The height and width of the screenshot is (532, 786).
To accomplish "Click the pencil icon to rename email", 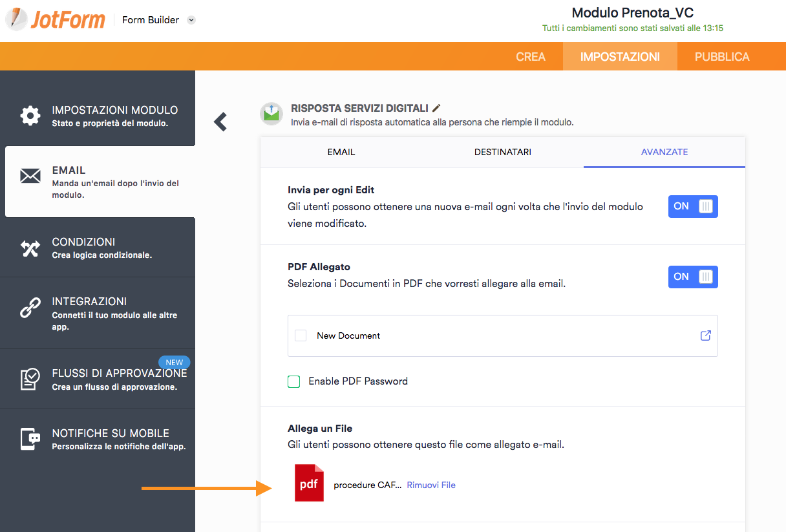I will (437, 108).
